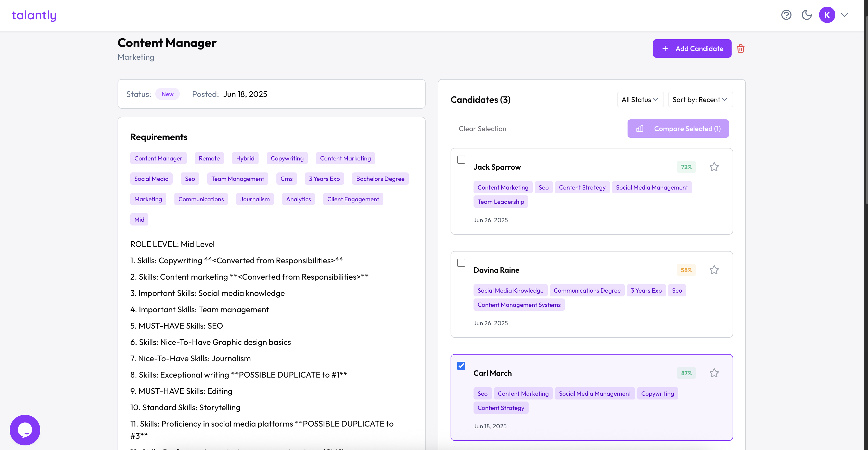868x450 pixels.
Task: Click the Add Candidate button
Action: click(692, 48)
